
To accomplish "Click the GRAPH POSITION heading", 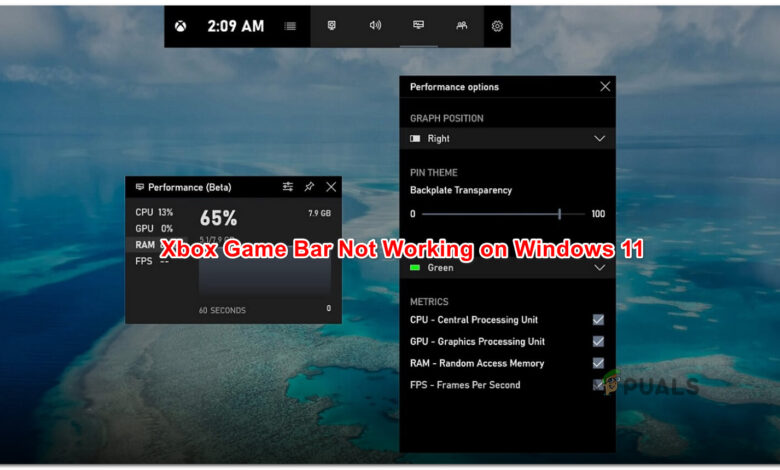I will pyautogui.click(x=447, y=118).
